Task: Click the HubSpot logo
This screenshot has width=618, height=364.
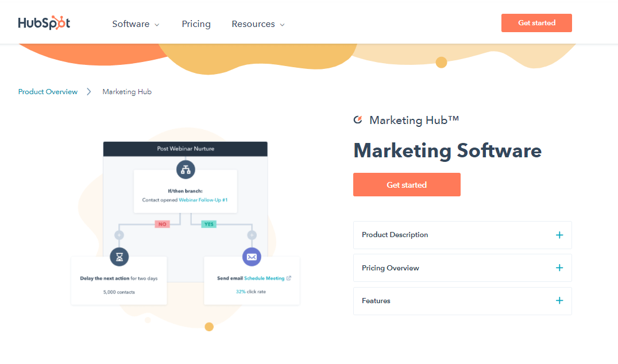Action: [x=44, y=23]
